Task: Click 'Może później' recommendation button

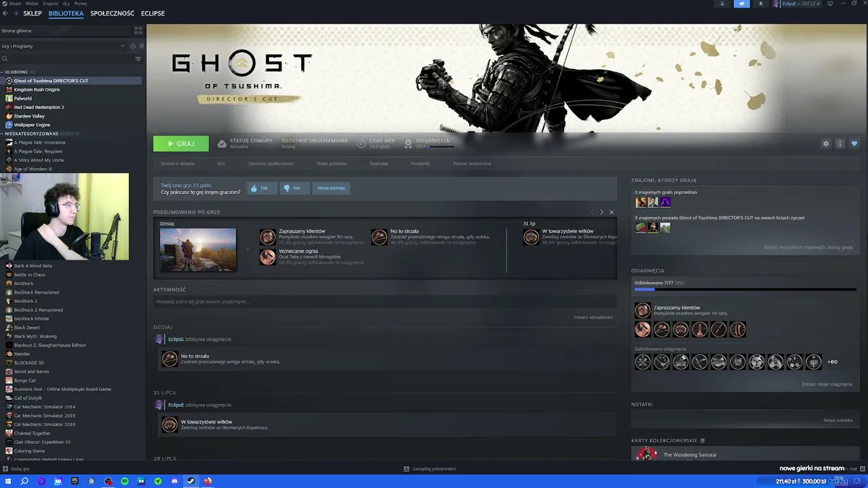Action: (x=331, y=188)
